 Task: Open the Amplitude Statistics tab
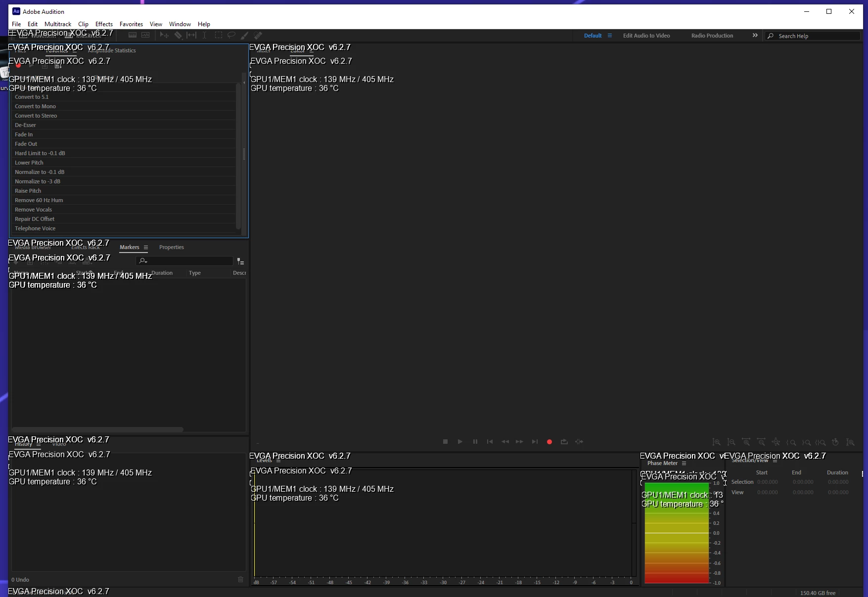point(112,50)
